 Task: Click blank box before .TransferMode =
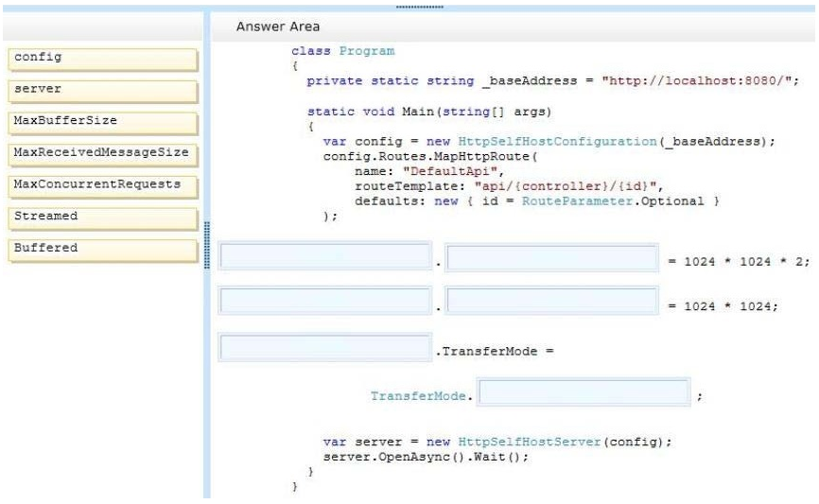click(325, 347)
